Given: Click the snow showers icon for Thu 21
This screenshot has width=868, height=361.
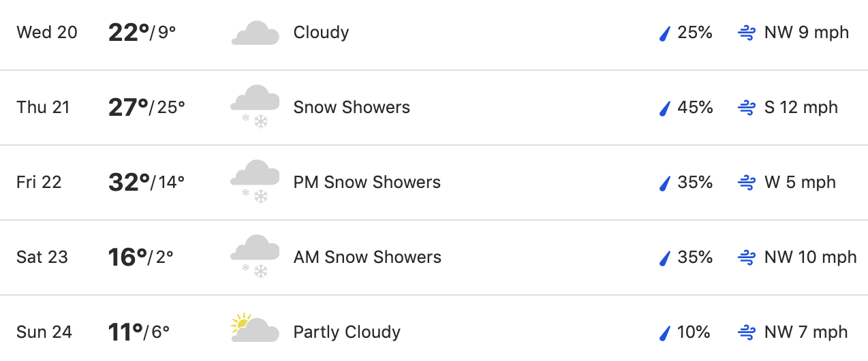Looking at the screenshot, I should [x=255, y=107].
